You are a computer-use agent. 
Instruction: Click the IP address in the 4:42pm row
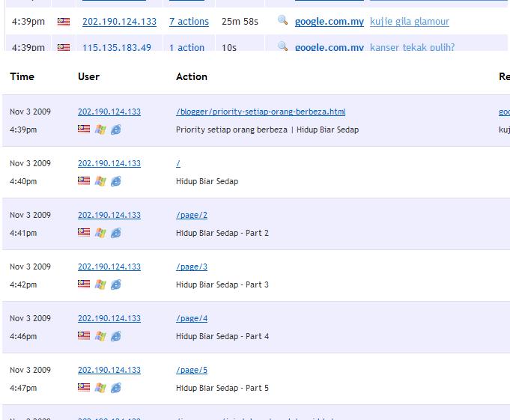click(109, 267)
